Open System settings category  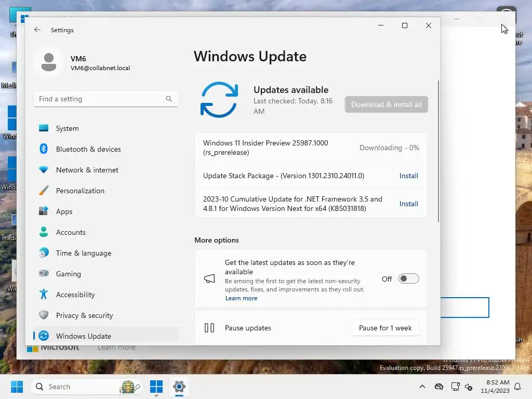(106, 129)
